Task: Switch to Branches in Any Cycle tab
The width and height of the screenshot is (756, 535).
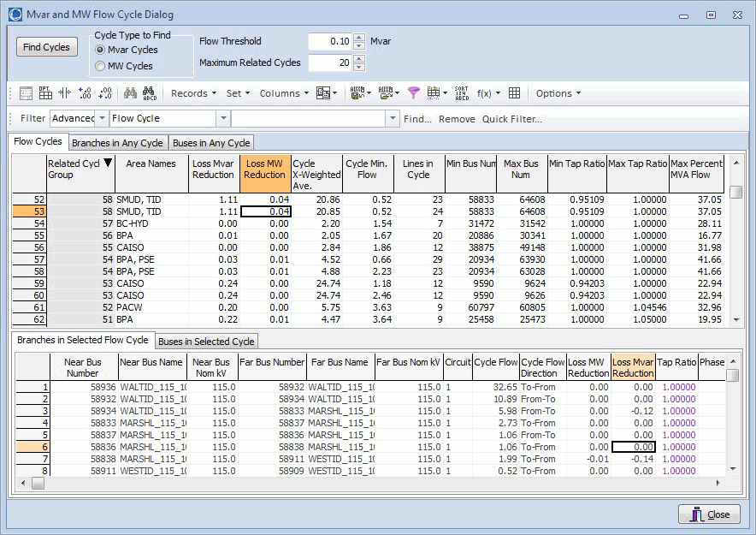Action: [117, 143]
